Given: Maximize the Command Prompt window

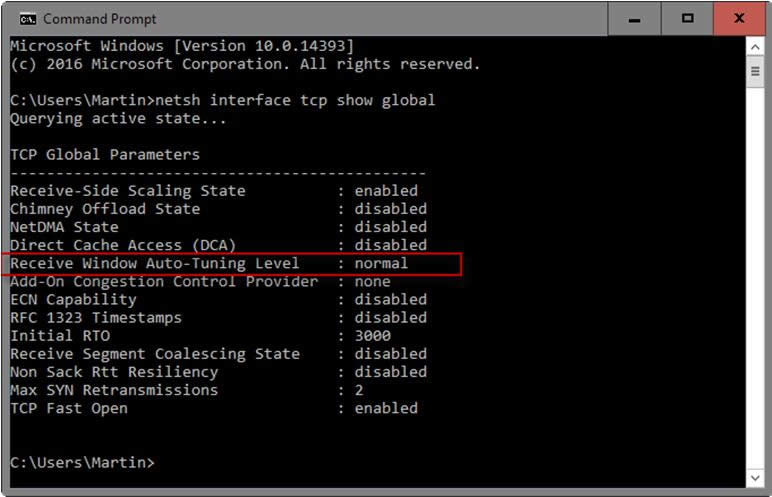Looking at the screenshot, I should [x=688, y=19].
